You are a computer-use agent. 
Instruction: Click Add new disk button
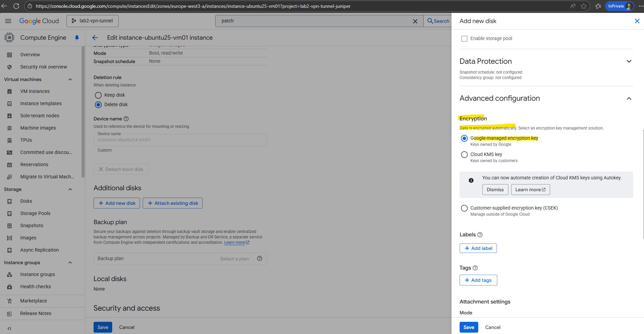tap(117, 203)
